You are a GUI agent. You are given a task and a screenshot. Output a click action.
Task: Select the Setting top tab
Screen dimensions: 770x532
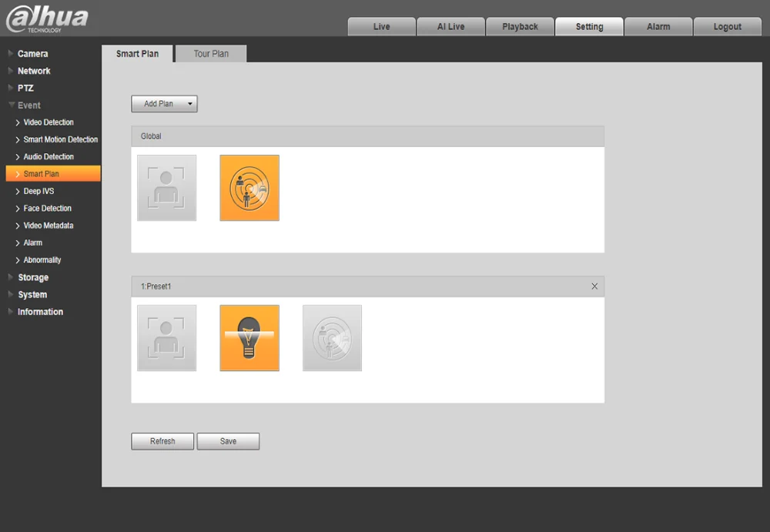coord(589,26)
